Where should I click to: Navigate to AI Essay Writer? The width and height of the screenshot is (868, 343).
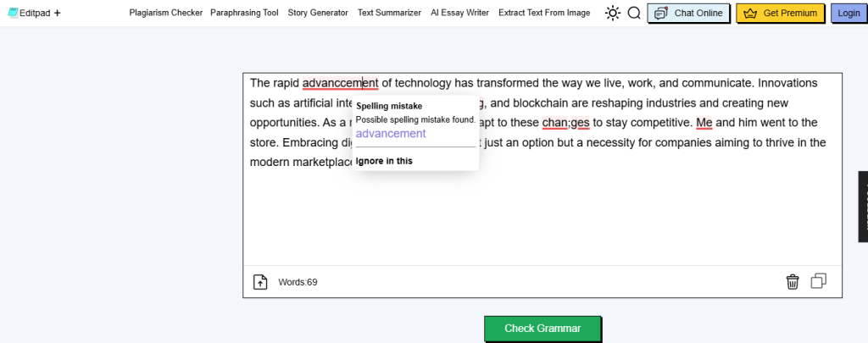tap(459, 13)
